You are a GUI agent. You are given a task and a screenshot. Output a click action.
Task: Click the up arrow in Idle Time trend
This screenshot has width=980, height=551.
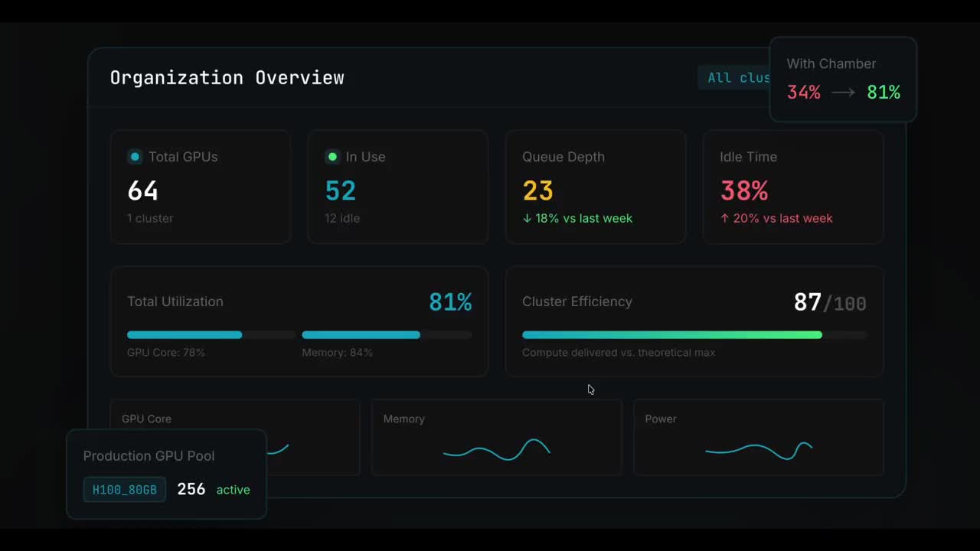coord(724,219)
